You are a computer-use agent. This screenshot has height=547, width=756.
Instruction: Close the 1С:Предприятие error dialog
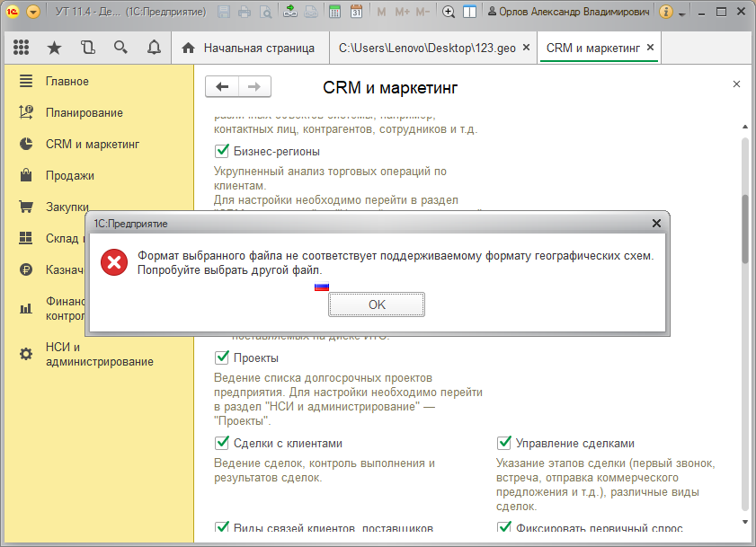point(656,223)
